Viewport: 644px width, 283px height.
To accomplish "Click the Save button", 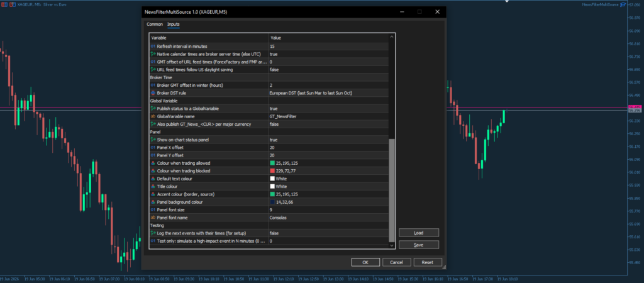I will pos(418,245).
